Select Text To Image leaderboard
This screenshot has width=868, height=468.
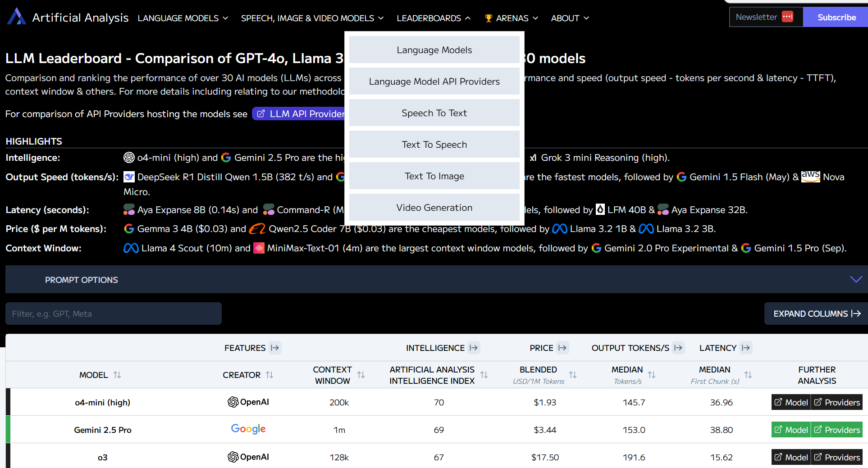(x=434, y=176)
